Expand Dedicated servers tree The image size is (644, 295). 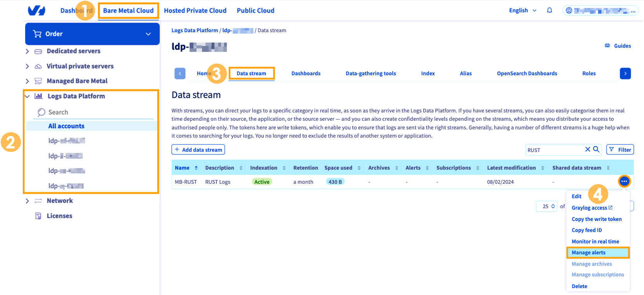pos(27,51)
